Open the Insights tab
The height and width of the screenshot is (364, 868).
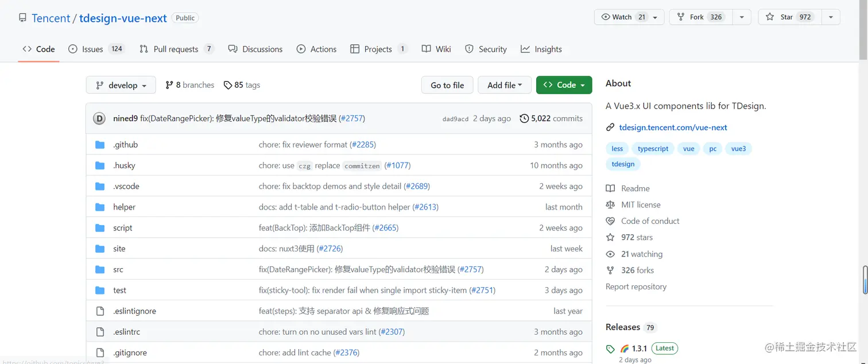[x=541, y=49]
